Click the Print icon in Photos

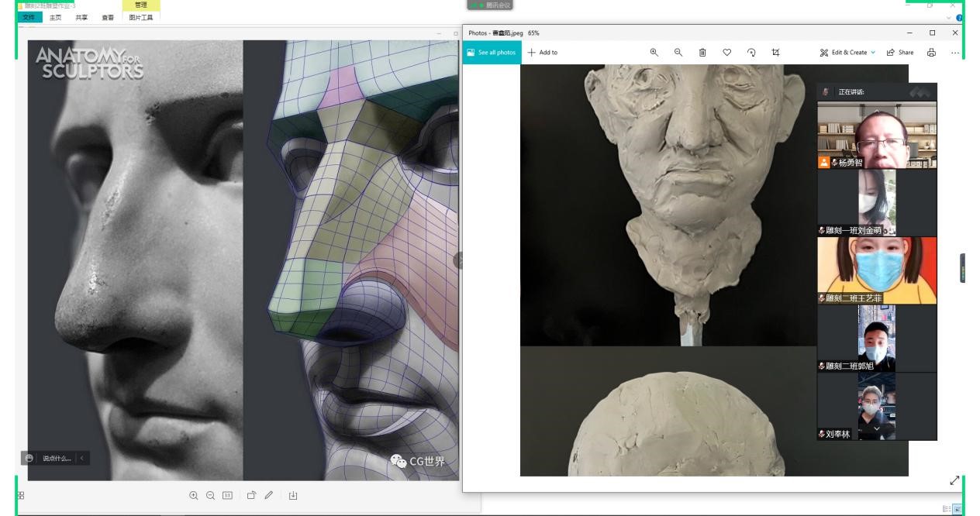pyautogui.click(x=931, y=53)
